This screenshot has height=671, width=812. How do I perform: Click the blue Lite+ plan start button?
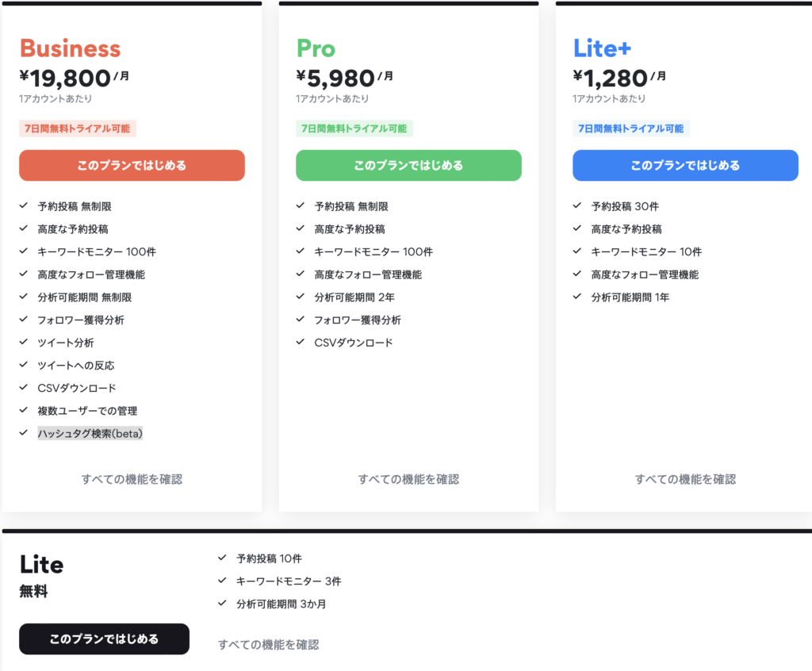click(x=685, y=166)
